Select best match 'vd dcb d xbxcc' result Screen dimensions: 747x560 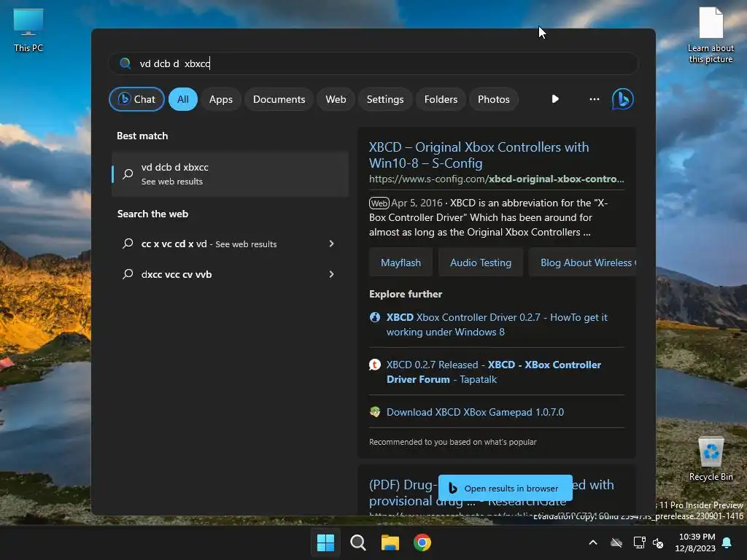pyautogui.click(x=230, y=174)
